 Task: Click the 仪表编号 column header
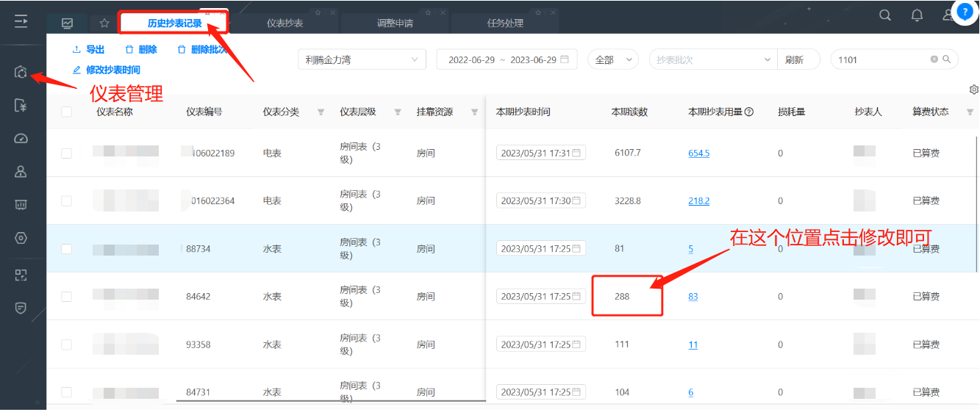[204, 112]
